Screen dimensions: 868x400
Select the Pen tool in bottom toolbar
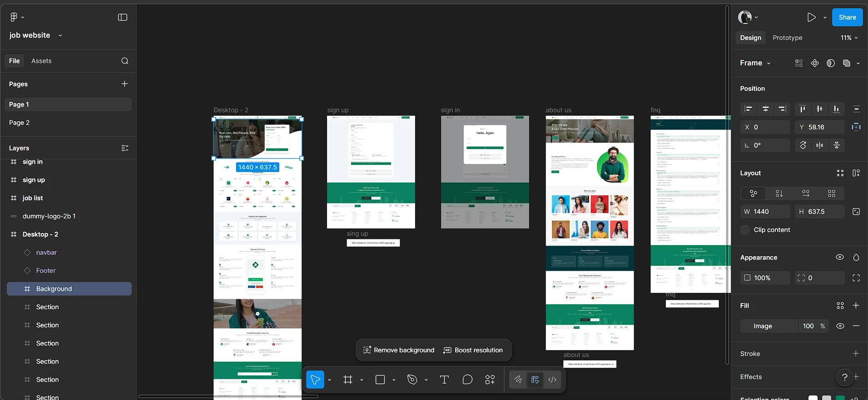tap(412, 380)
